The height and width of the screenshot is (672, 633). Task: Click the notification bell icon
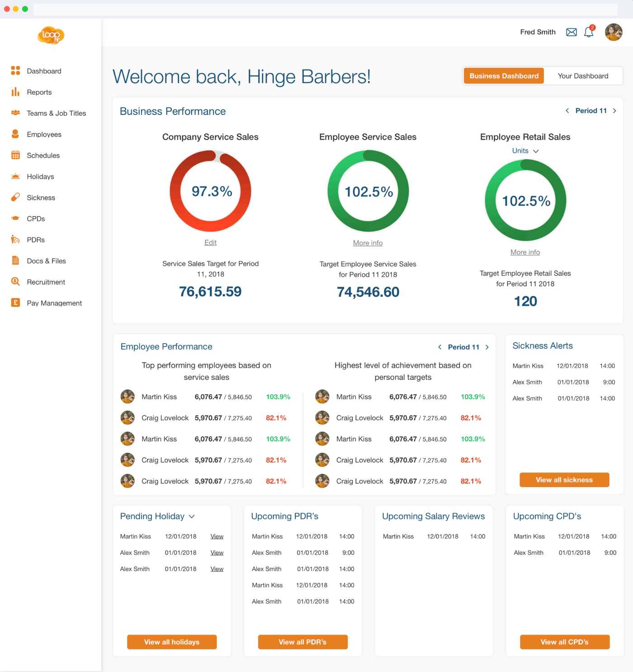(x=589, y=32)
